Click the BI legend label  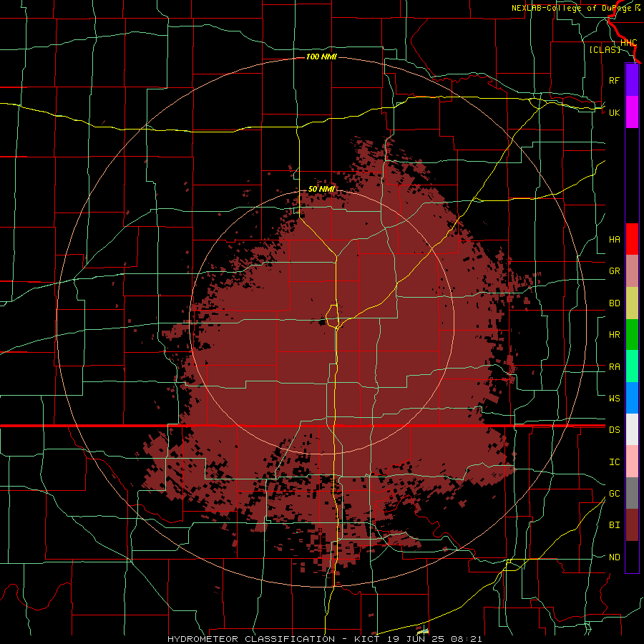(614, 525)
